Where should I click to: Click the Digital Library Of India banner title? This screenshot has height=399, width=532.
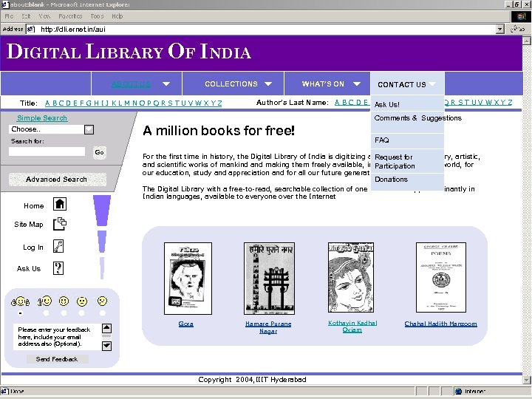[129, 52]
